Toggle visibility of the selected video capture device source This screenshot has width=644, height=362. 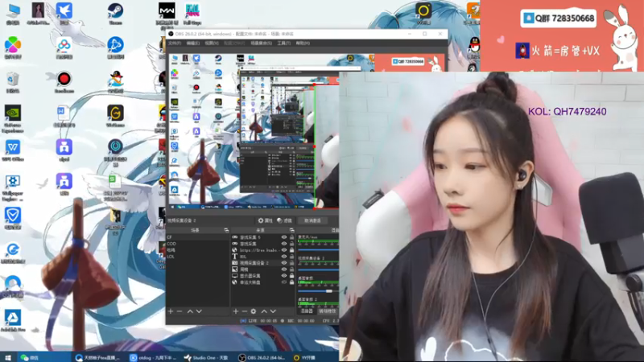(x=284, y=263)
